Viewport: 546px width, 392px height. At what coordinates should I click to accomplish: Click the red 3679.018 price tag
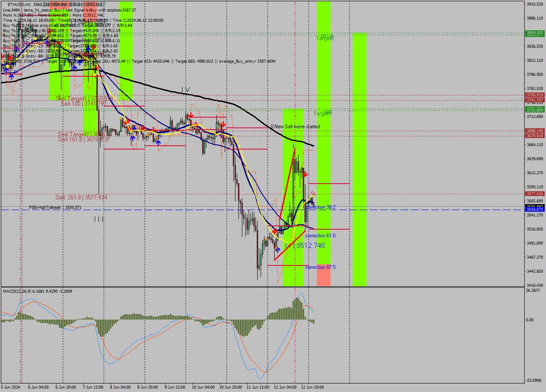point(534,135)
